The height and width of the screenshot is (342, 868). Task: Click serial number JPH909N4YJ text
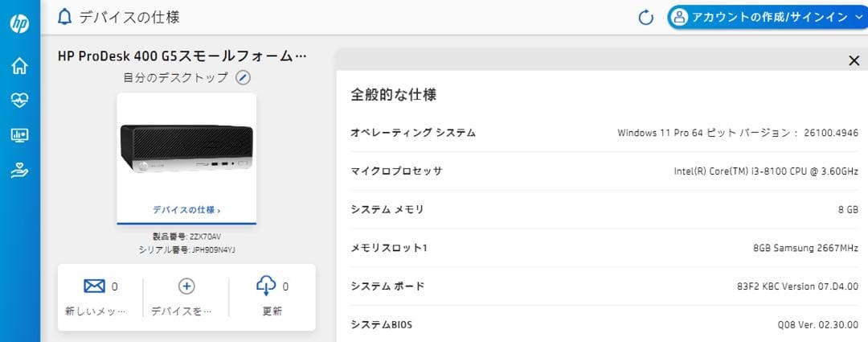(186, 250)
